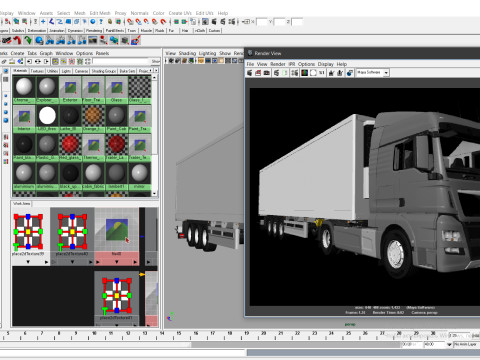The width and height of the screenshot is (480, 360).
Task: Click materials list scroll up arrow
Action: tap(154, 77)
